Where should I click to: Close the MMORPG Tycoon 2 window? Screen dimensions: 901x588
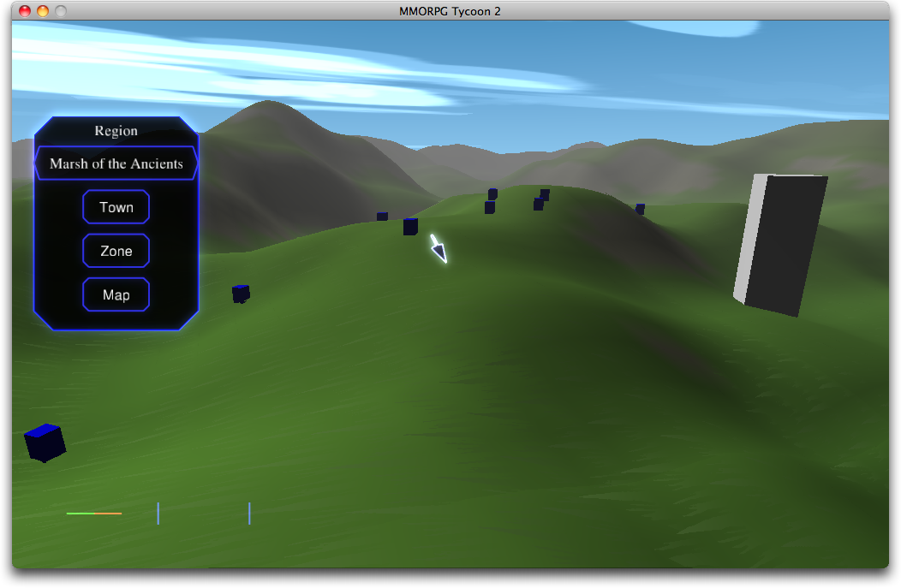coord(25,11)
